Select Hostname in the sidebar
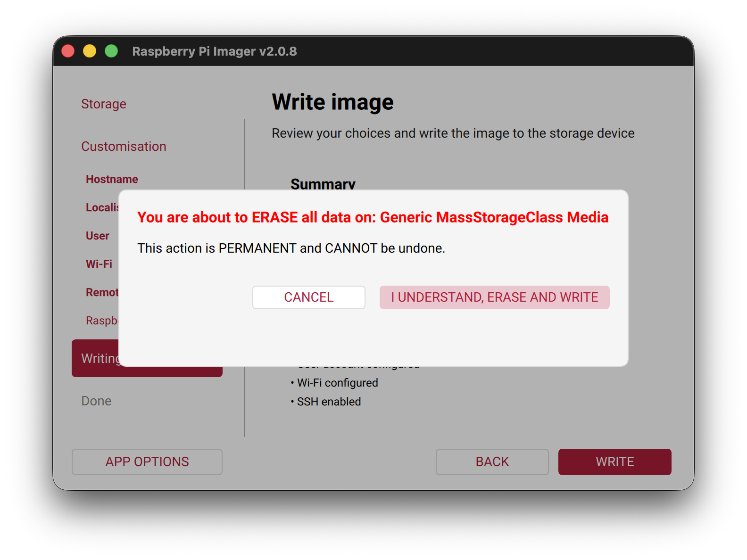 pyautogui.click(x=112, y=180)
